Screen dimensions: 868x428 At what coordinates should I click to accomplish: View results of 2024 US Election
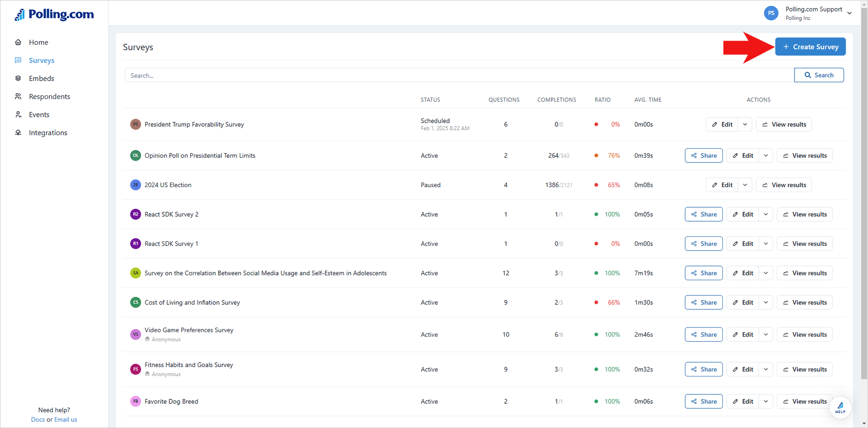pos(784,185)
